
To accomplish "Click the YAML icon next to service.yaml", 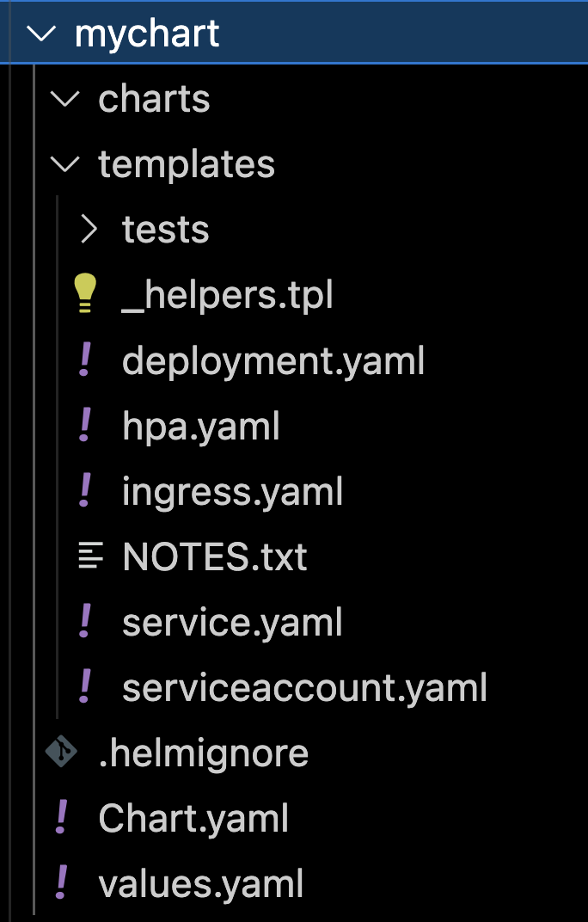I will click(84, 622).
